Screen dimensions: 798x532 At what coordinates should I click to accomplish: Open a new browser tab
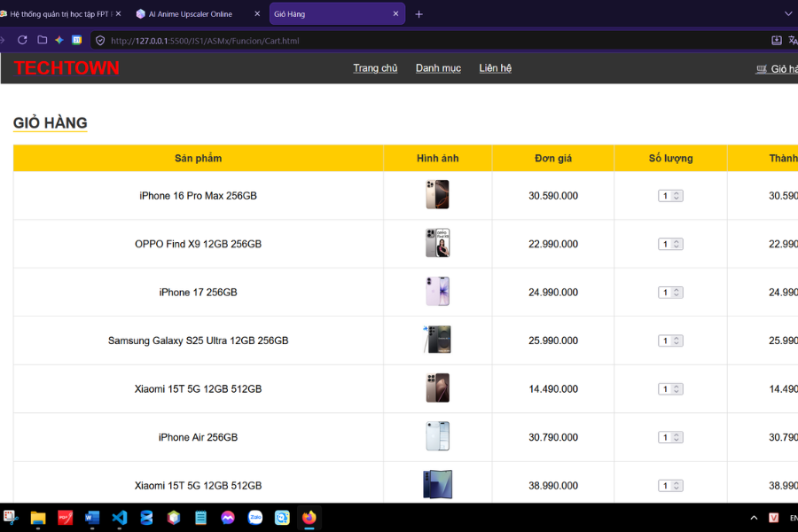pyautogui.click(x=419, y=14)
